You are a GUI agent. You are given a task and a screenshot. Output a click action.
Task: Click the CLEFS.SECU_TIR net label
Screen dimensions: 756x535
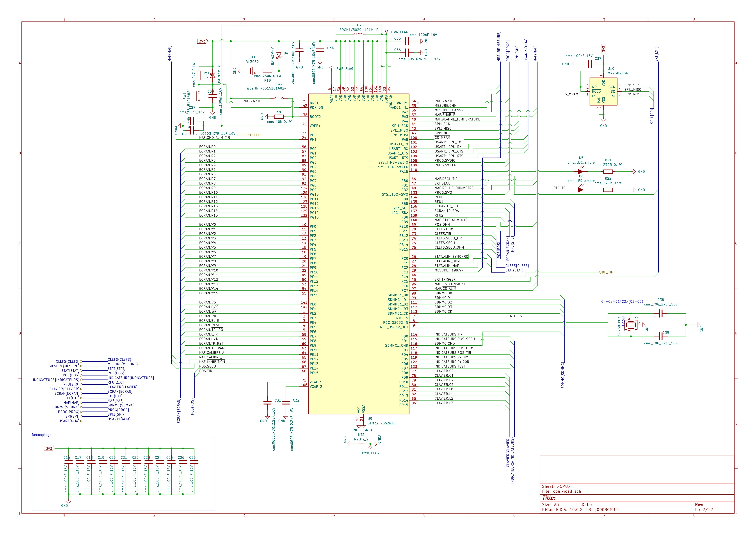[x=448, y=238]
